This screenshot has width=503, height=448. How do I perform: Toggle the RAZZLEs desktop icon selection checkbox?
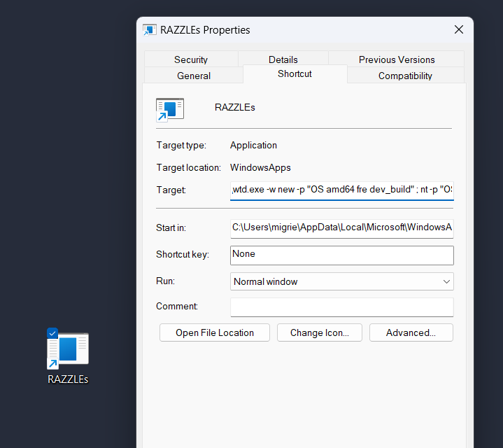(52, 333)
